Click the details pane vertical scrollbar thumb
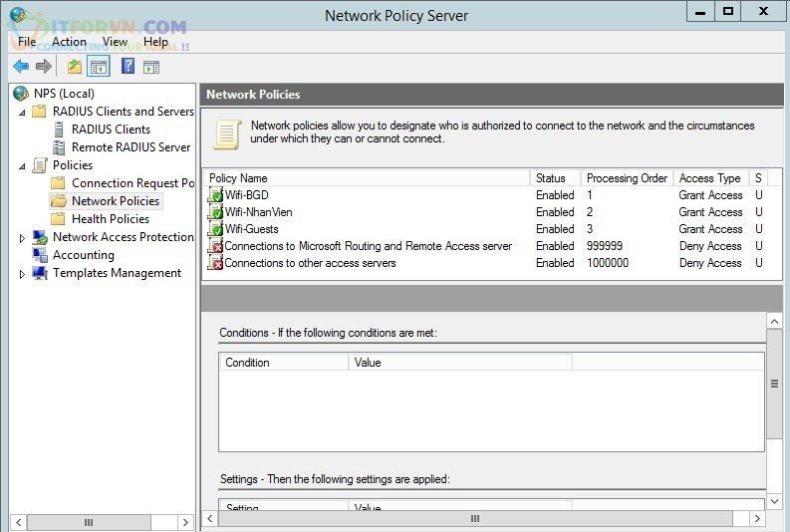The width and height of the screenshot is (790, 532). point(774,384)
